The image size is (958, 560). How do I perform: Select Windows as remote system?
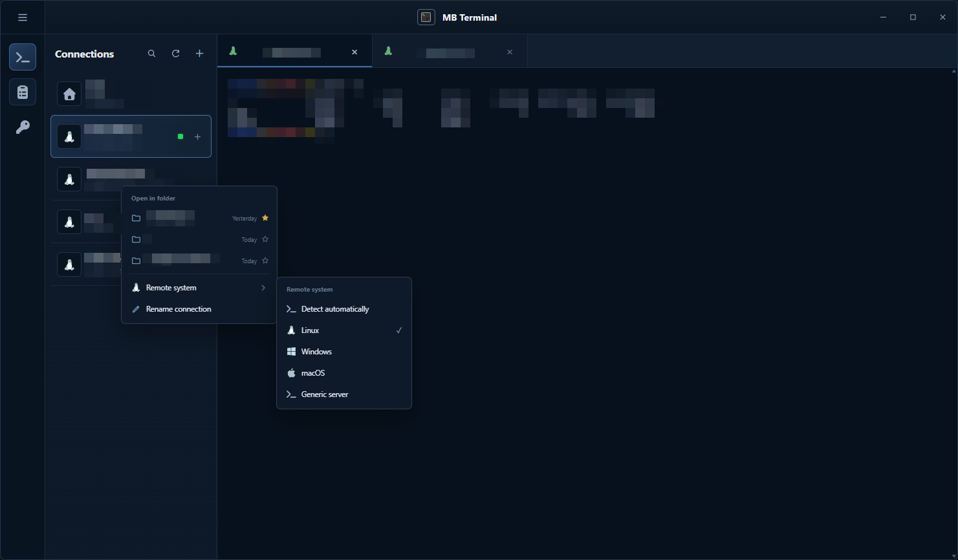coord(344,352)
